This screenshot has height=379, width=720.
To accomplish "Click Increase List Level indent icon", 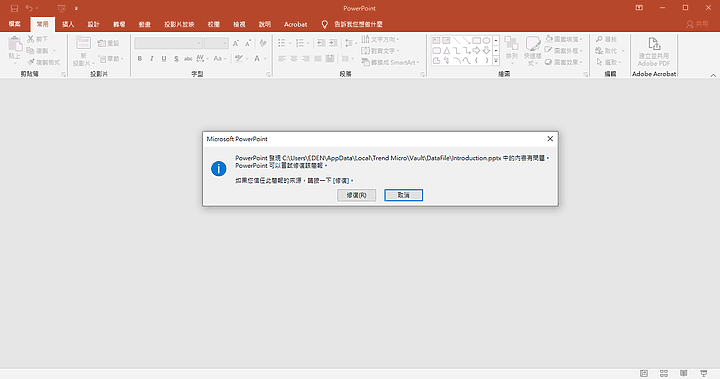I will click(x=333, y=43).
